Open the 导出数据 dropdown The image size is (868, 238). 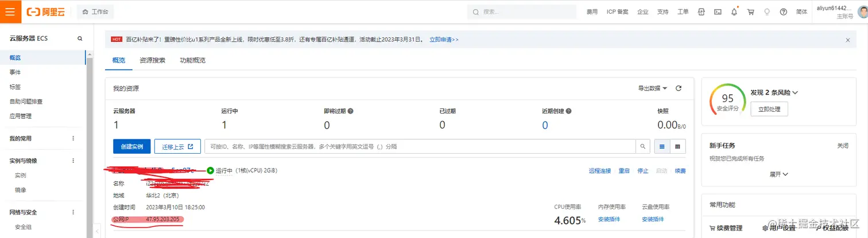click(653, 88)
